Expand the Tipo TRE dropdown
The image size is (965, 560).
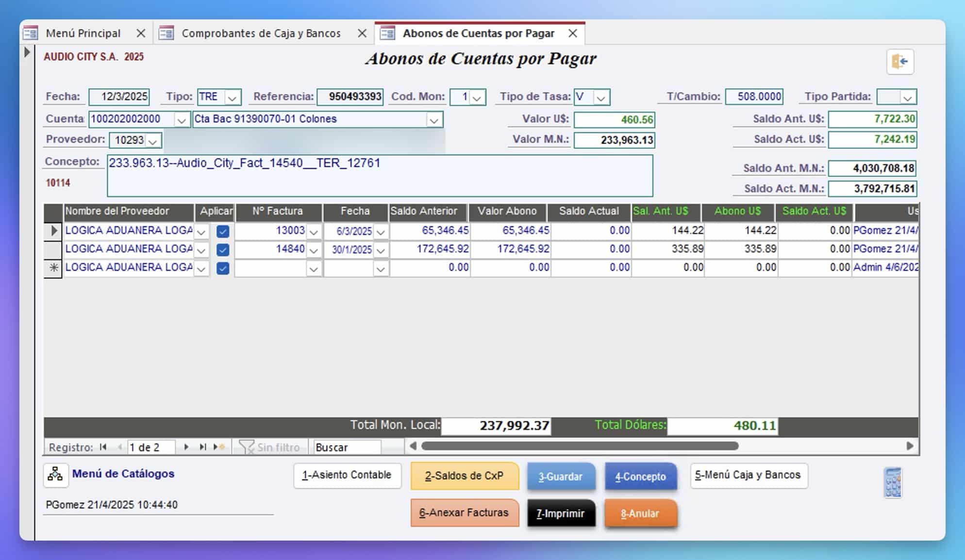pos(232,98)
